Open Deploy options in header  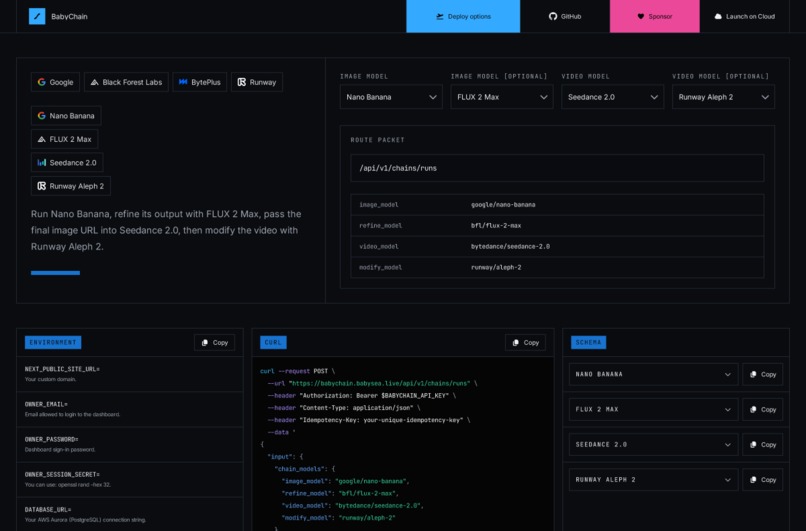[x=463, y=16]
